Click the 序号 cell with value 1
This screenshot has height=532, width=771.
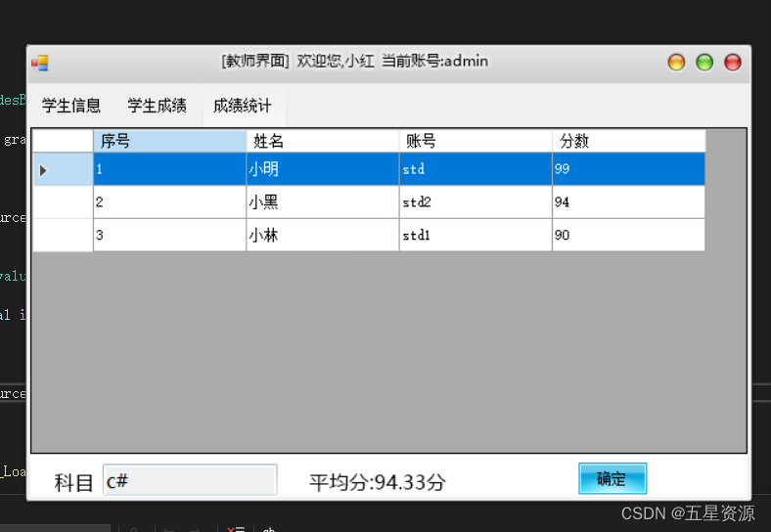click(x=169, y=169)
